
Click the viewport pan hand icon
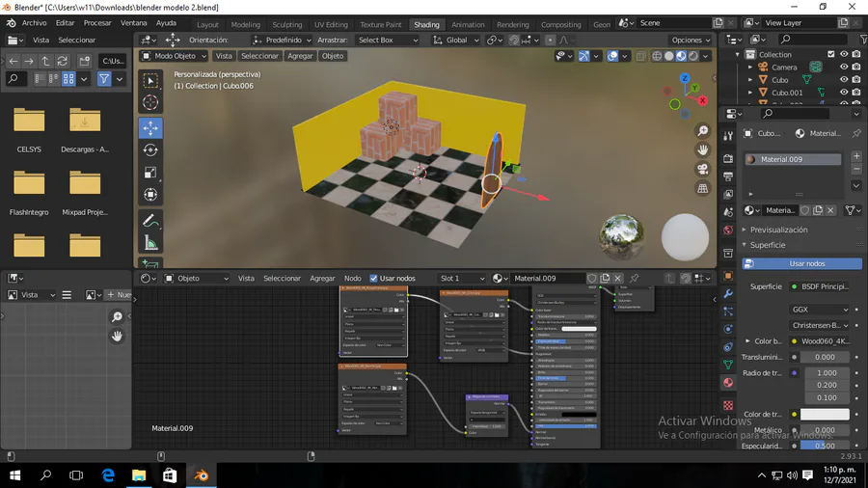point(702,149)
